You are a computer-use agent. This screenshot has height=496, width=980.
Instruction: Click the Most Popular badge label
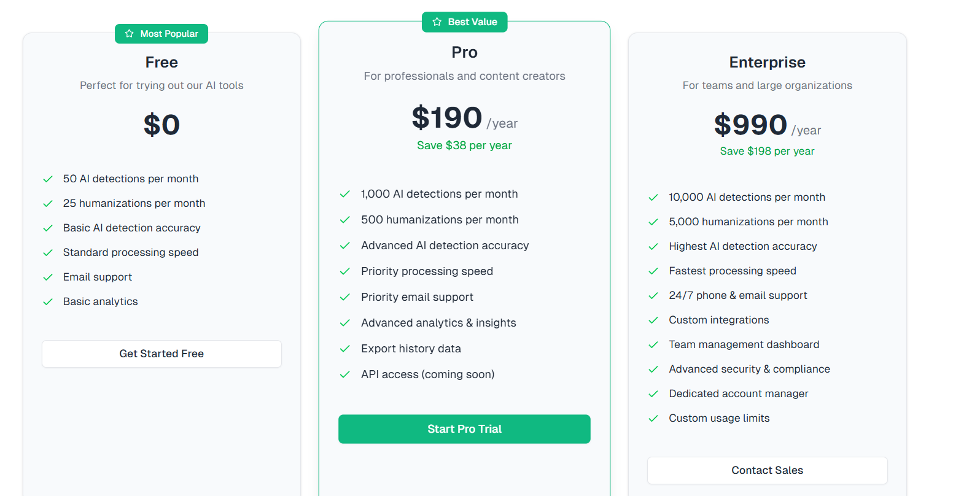(x=169, y=34)
